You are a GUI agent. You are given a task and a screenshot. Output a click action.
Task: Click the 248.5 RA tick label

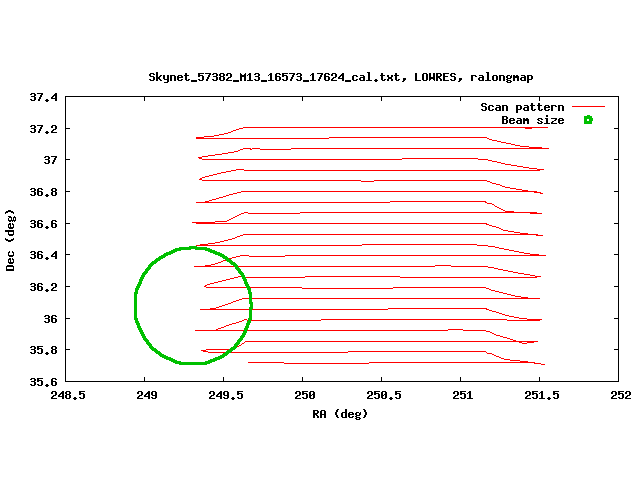68,395
